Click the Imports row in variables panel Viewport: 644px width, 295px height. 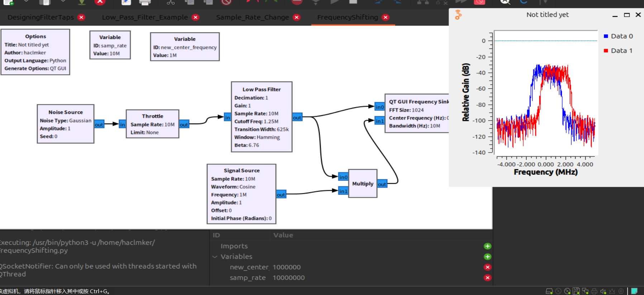[234, 246]
